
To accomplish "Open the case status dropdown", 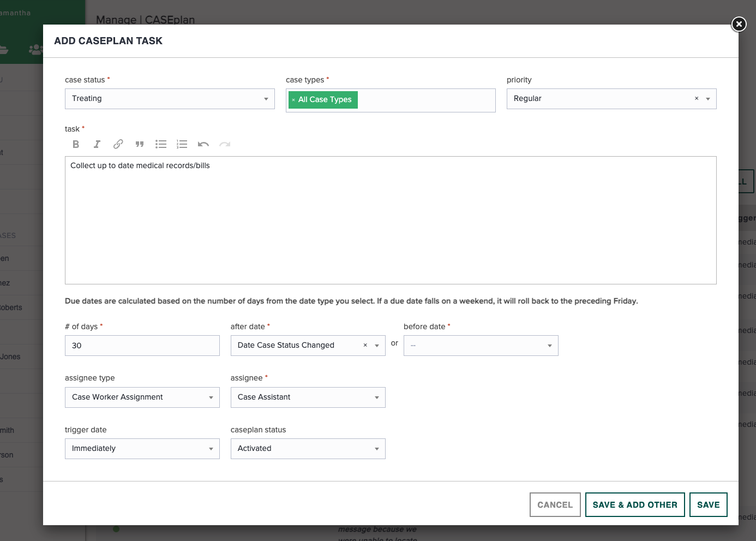I will tap(170, 99).
